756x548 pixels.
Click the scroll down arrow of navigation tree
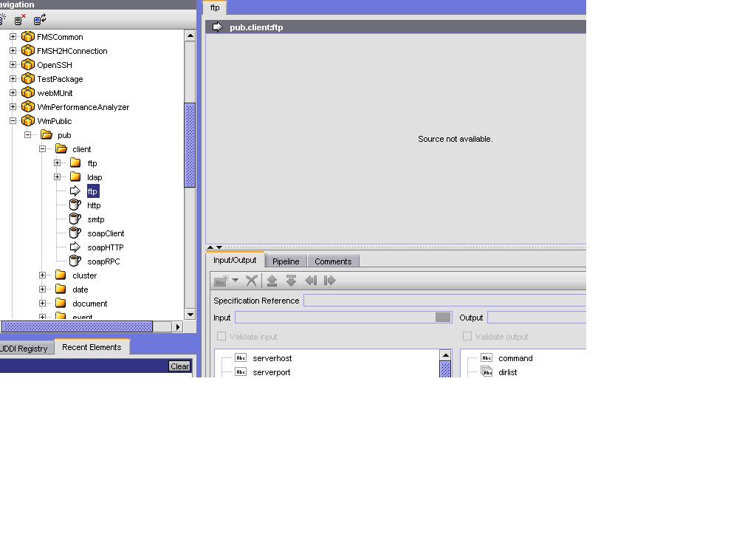coord(190,314)
